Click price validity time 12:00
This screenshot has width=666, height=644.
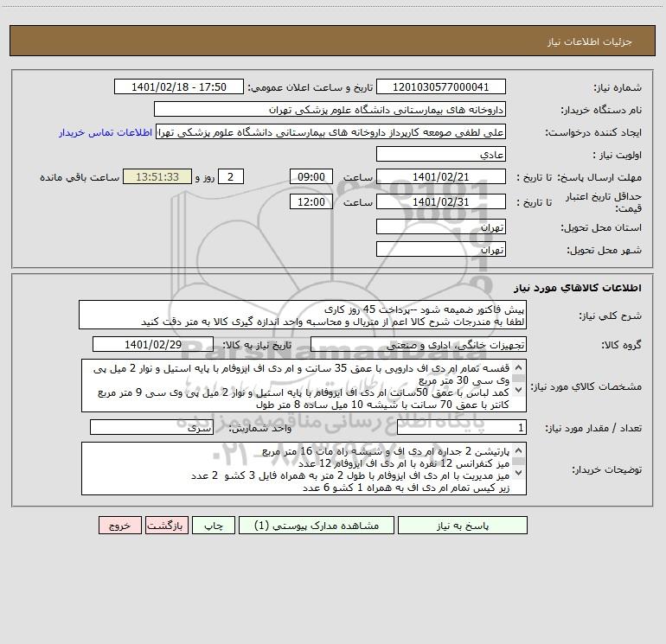(x=311, y=201)
